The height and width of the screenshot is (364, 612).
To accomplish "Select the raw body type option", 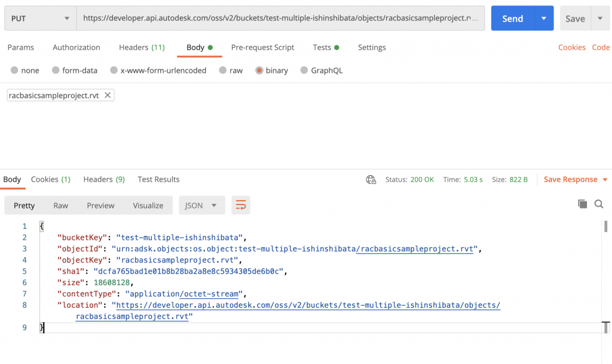I will [223, 71].
